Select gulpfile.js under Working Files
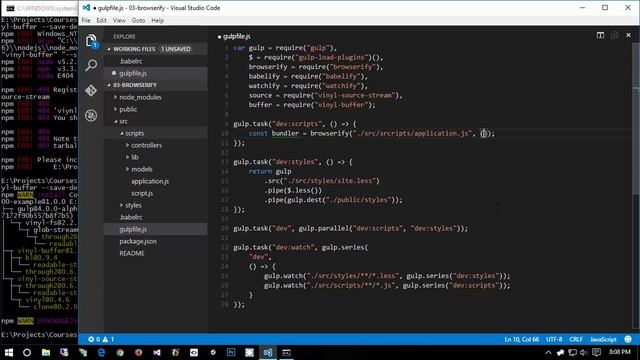640x360 pixels. [155, 73]
